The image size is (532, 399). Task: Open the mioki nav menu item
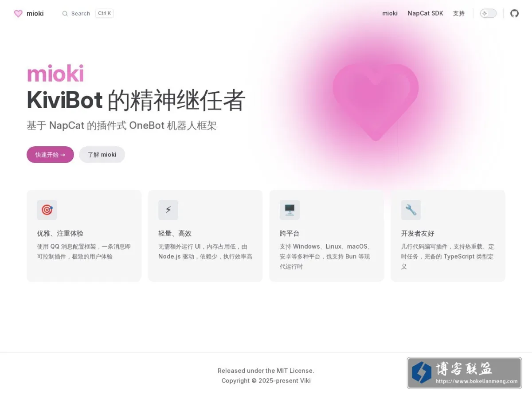pyautogui.click(x=390, y=13)
